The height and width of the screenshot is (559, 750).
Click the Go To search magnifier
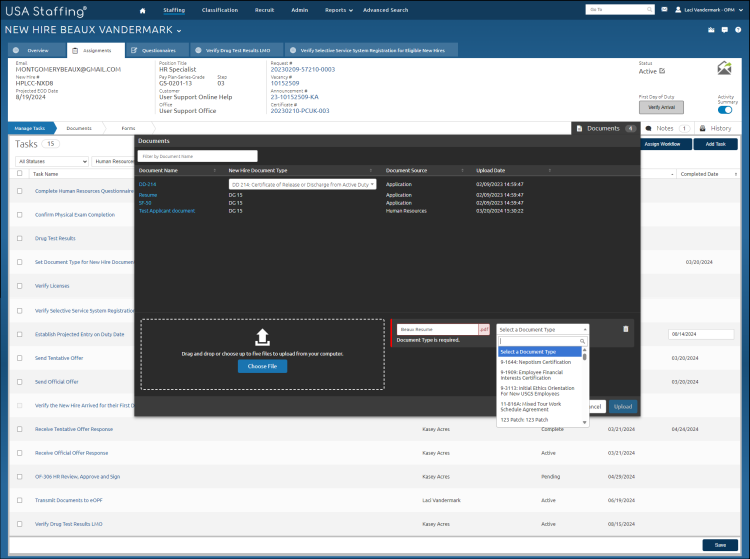(649, 10)
